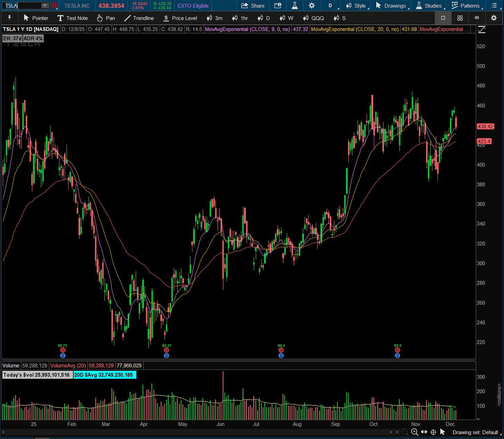This screenshot has width=504, height=439.
Task: Click blue lightbulb icon below $0.5 earnings
Action: pyautogui.click(x=397, y=356)
